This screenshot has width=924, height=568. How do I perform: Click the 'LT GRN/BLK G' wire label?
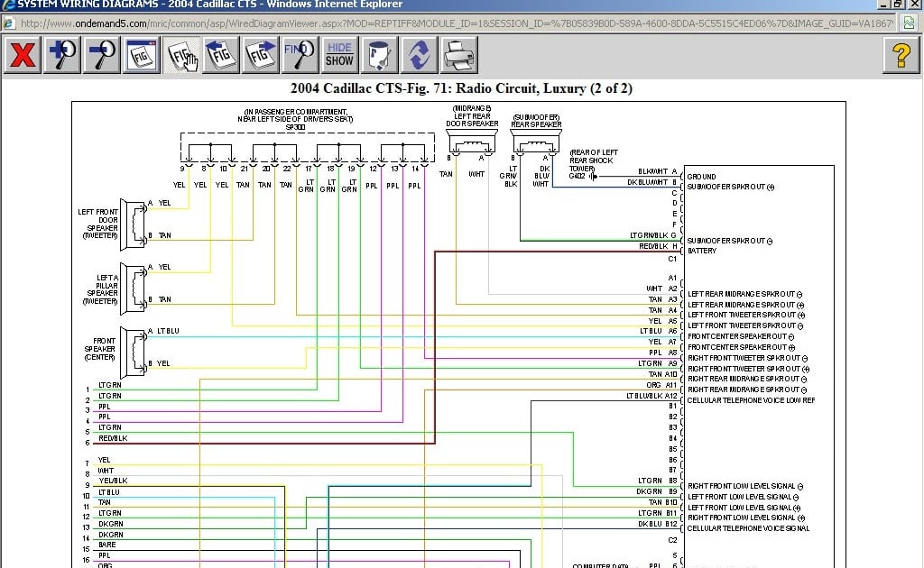(x=653, y=235)
